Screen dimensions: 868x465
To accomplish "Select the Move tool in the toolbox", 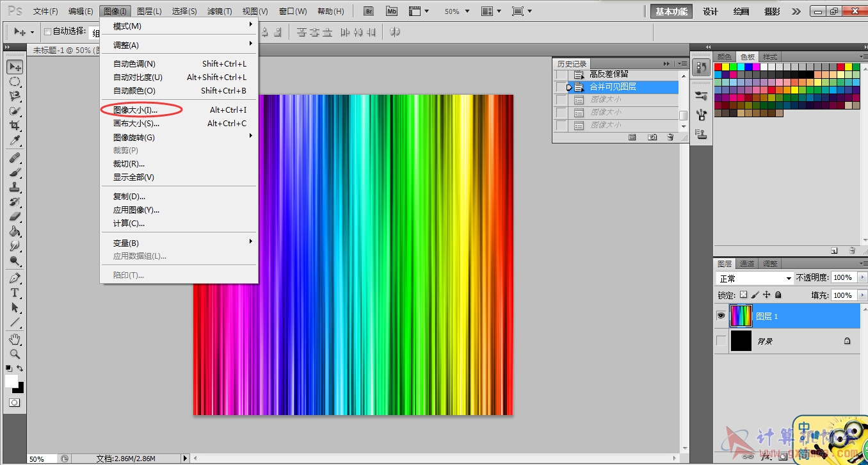I will click(15, 67).
